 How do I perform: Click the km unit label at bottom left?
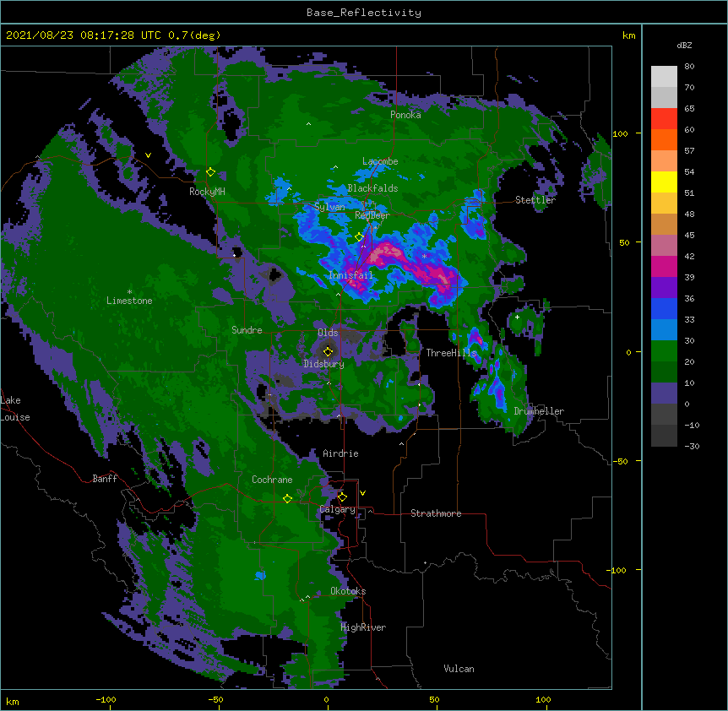coord(13,702)
